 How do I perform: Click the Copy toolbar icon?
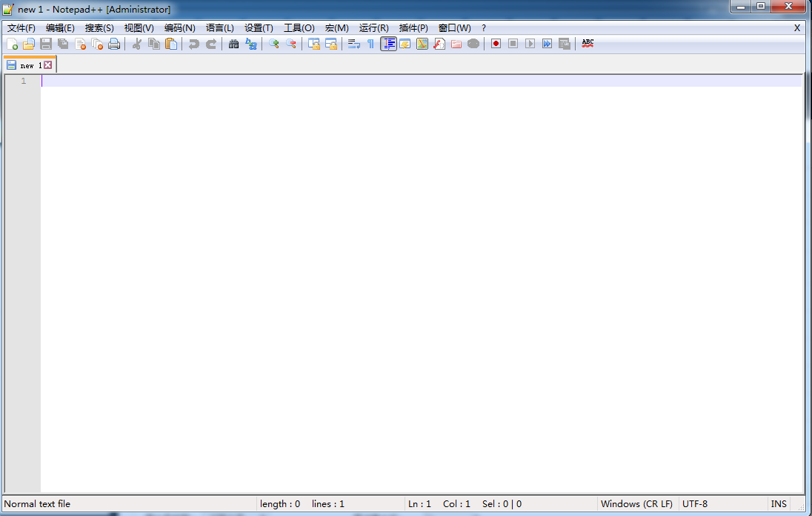tap(154, 44)
